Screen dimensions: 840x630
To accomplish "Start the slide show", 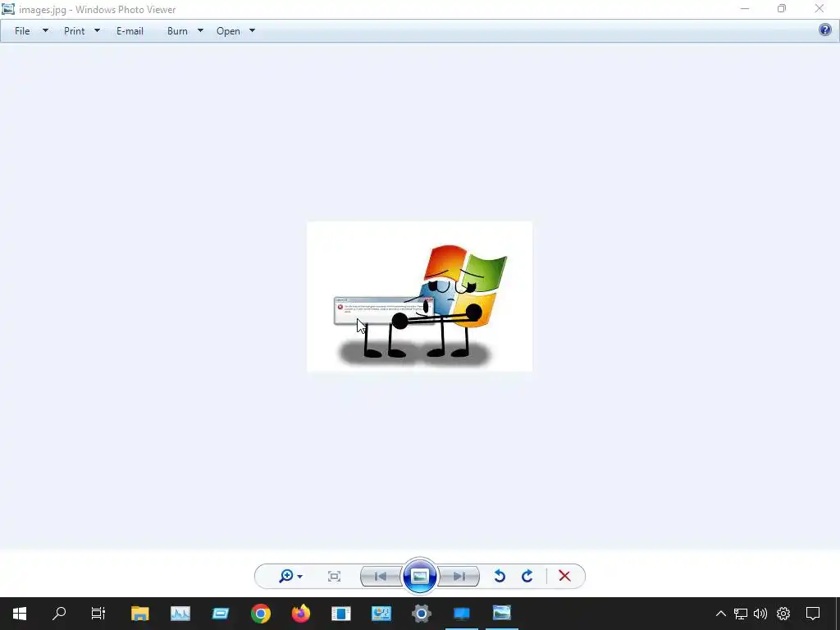I will [x=420, y=576].
